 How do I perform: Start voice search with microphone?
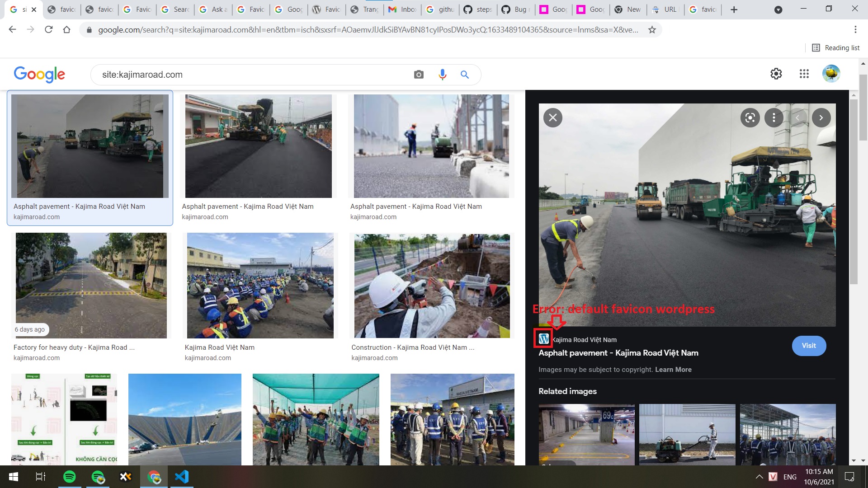tap(442, 75)
